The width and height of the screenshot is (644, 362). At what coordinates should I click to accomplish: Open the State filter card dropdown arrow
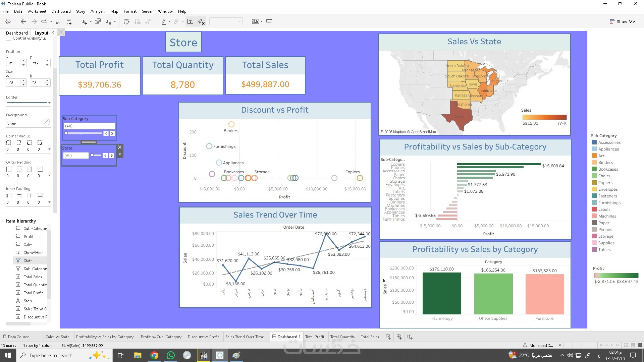[120, 154]
